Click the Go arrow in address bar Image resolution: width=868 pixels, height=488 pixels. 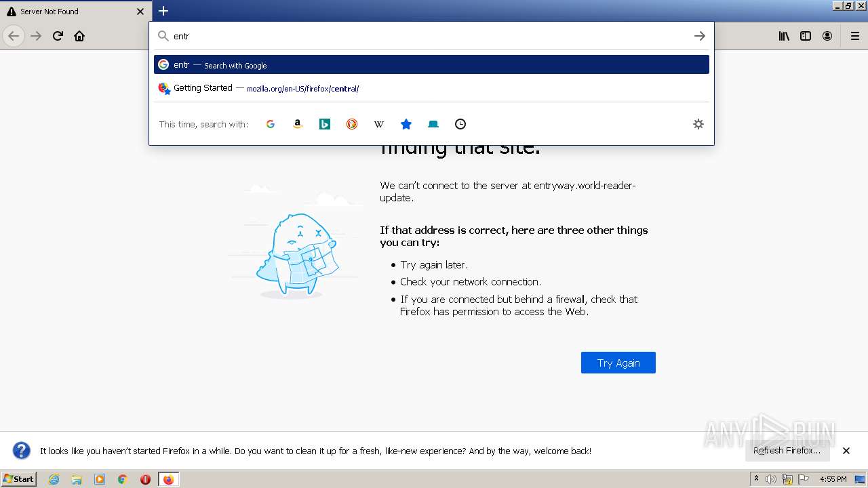tap(700, 36)
